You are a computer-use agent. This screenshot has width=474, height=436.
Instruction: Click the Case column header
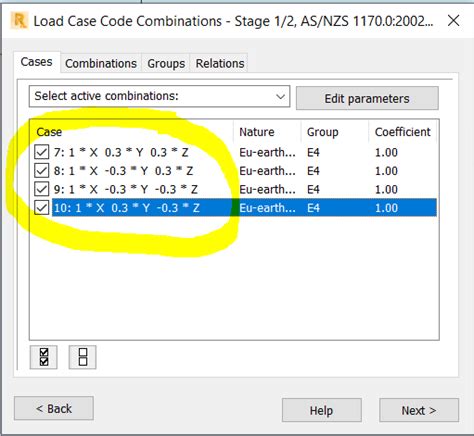(132, 132)
